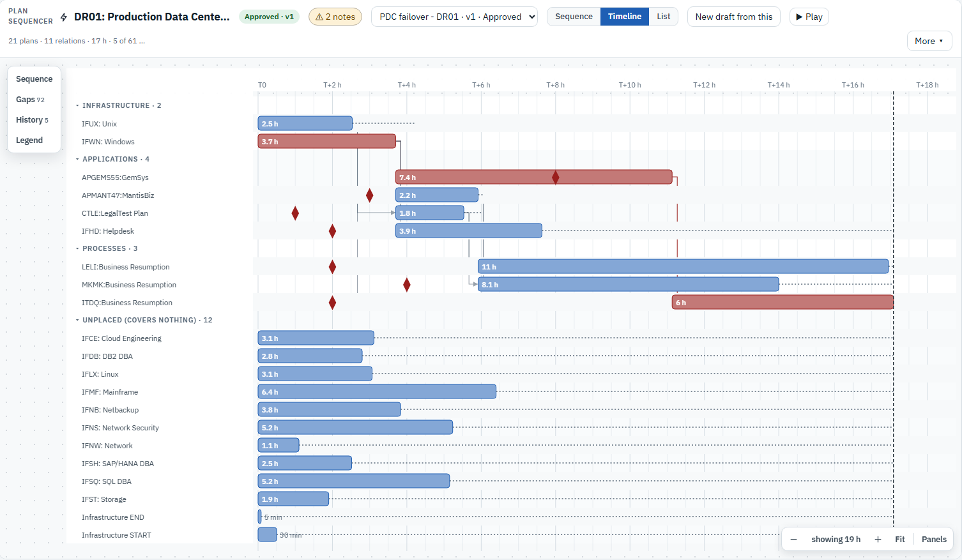Image resolution: width=962 pixels, height=560 pixels.
Task: Open the Legend side panel item
Action: pyautogui.click(x=34, y=140)
